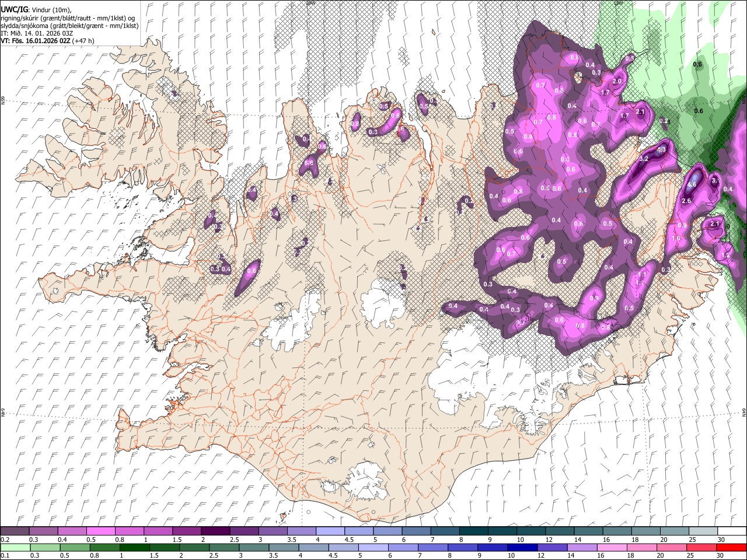Click the '3.2' precipitation value on the map

[x=644, y=159]
